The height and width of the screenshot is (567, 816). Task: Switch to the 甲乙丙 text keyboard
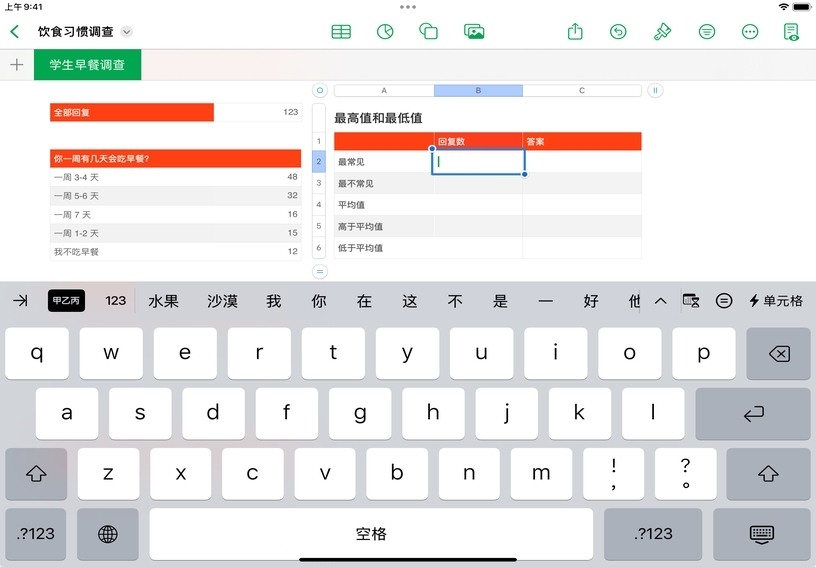pyautogui.click(x=66, y=301)
